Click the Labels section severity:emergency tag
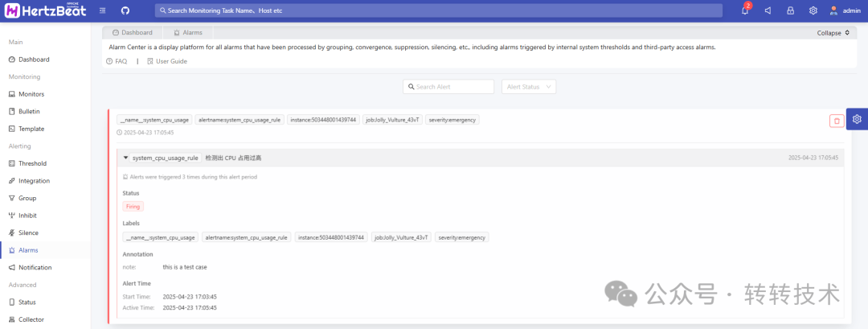868x329 pixels. point(461,237)
